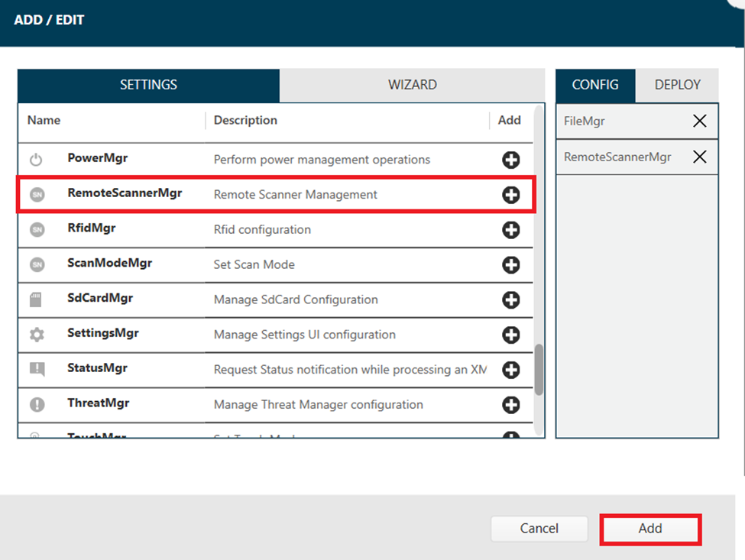
Task: Add SettingsMgr with its plus icon
Action: pyautogui.click(x=511, y=335)
